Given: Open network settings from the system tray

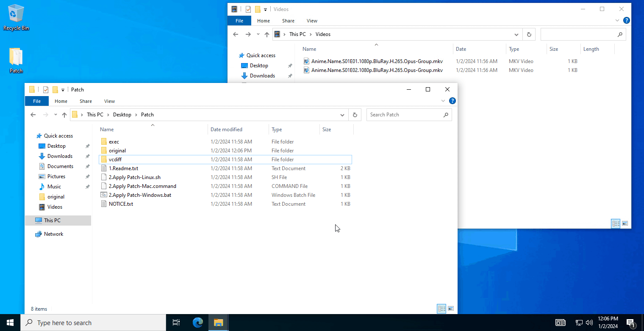Looking at the screenshot, I should (x=579, y=323).
